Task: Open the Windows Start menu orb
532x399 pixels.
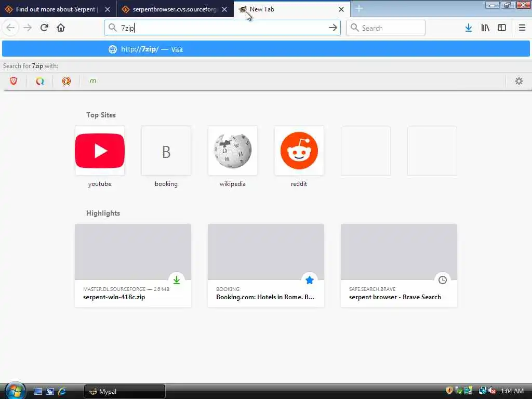Action: (15, 391)
